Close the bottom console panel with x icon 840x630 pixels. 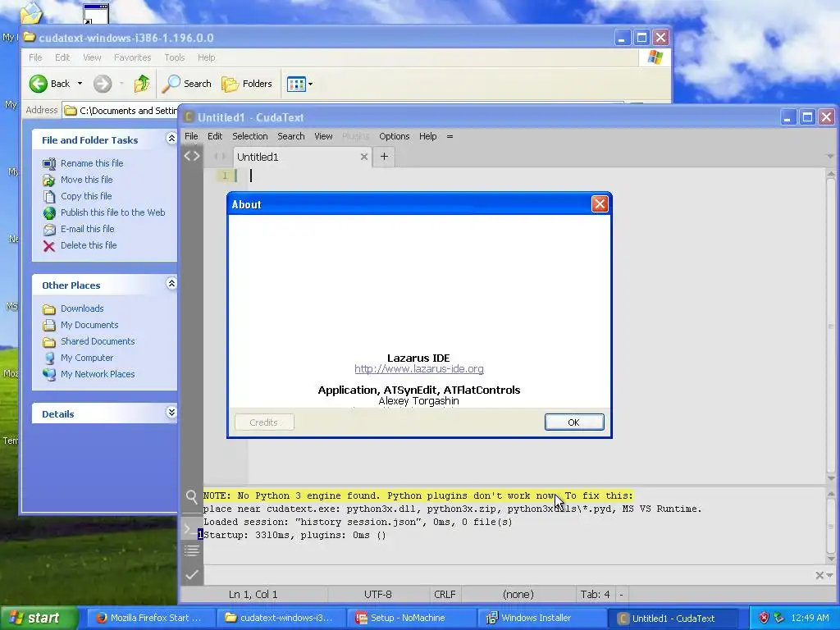click(819, 575)
